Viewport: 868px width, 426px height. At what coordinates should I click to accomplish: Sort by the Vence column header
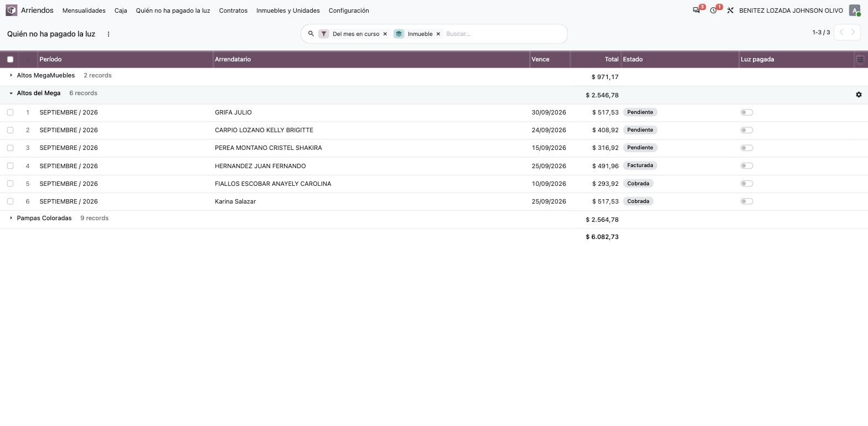point(550,59)
